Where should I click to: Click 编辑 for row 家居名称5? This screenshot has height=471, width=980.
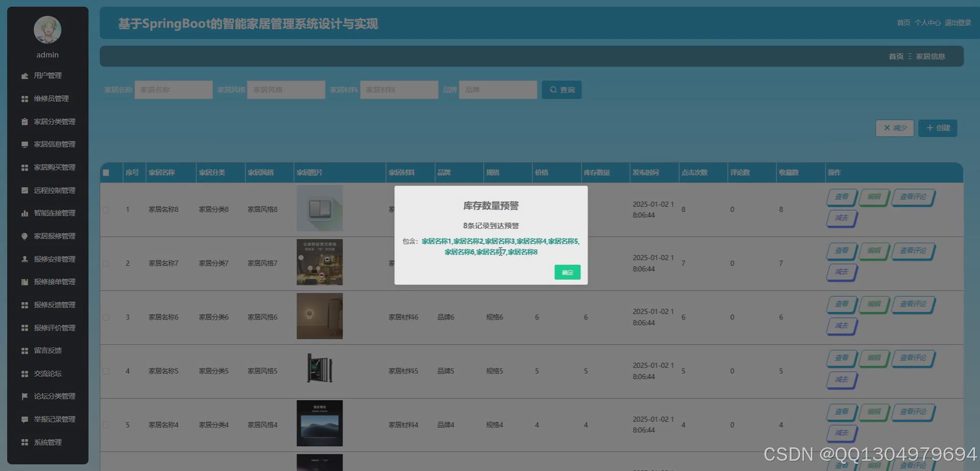(874, 358)
